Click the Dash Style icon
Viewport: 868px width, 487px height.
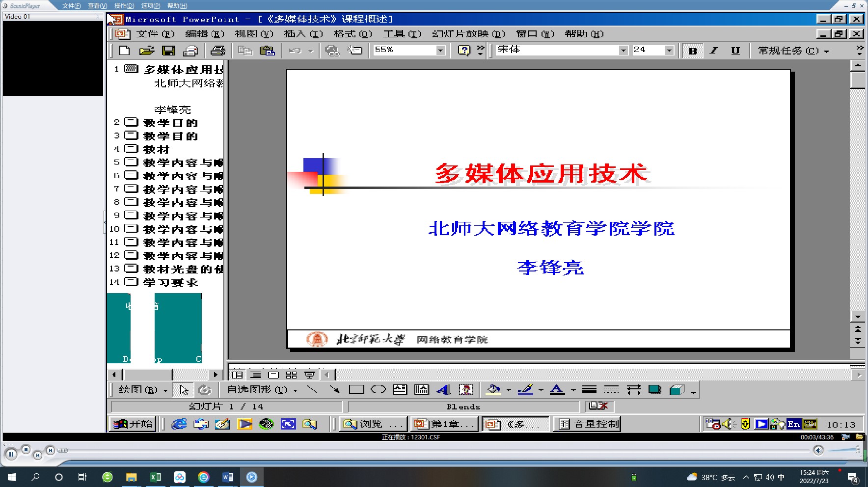pos(611,390)
